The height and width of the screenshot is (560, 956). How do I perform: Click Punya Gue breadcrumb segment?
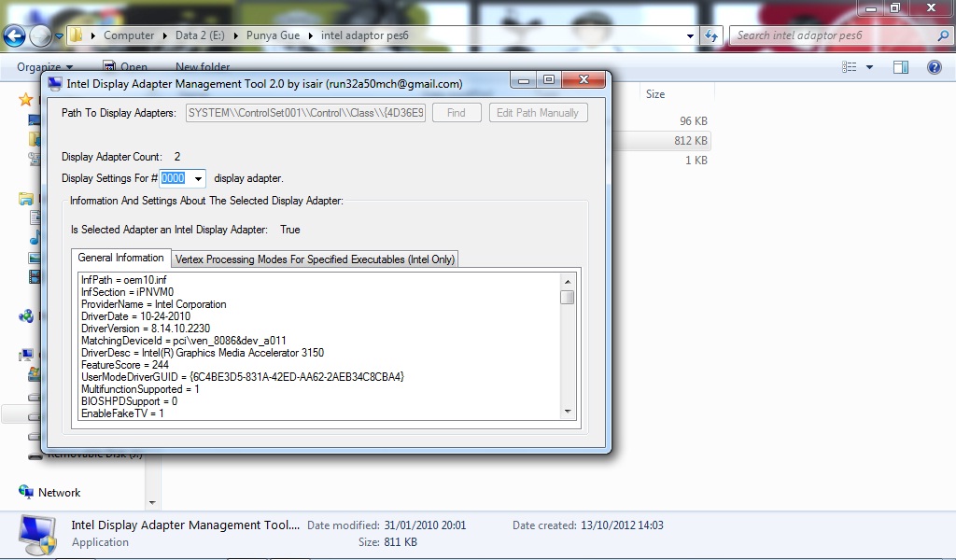click(x=273, y=35)
